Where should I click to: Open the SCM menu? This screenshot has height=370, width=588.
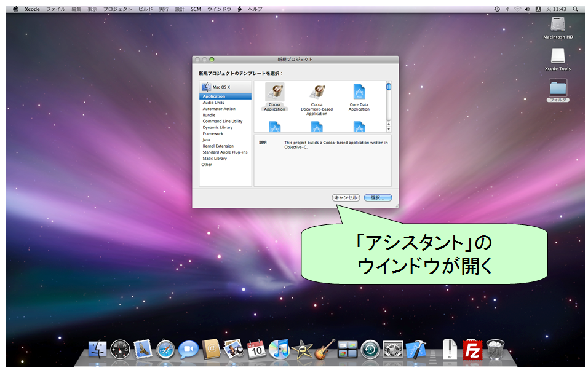(196, 9)
